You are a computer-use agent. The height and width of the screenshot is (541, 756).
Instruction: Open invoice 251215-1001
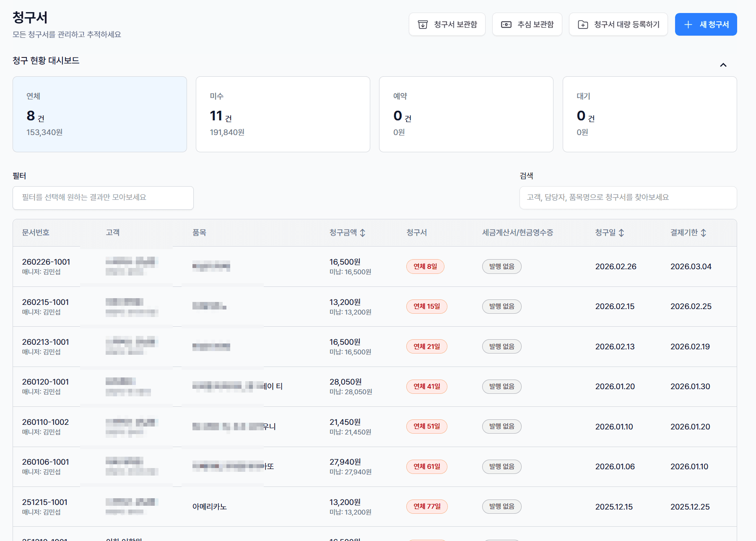[x=44, y=502]
